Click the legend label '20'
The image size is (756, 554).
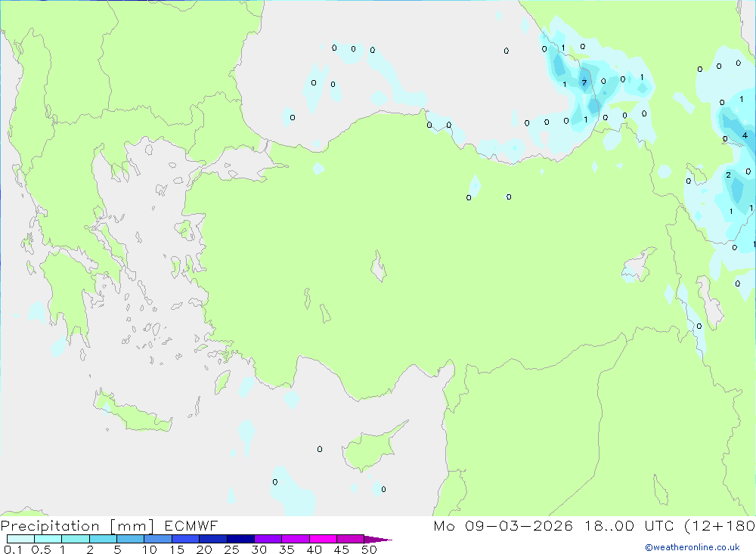click(204, 549)
